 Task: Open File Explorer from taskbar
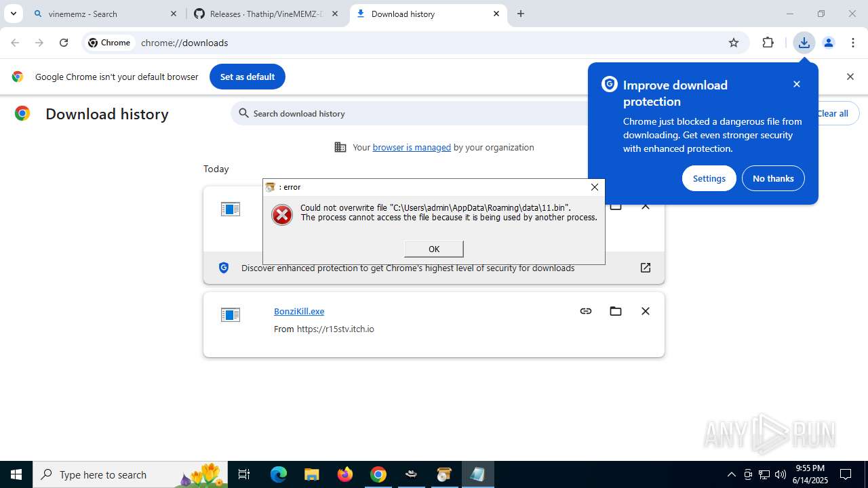click(x=311, y=474)
